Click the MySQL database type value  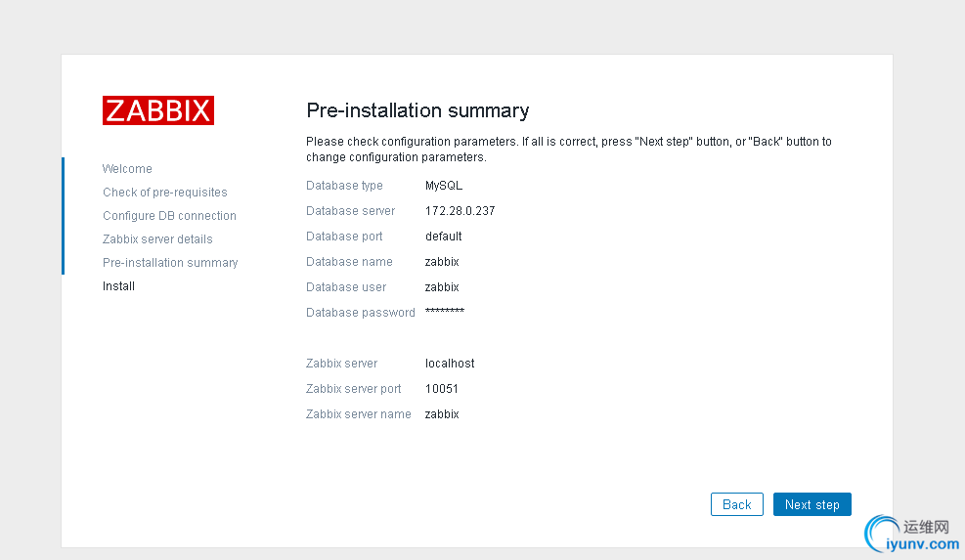[444, 186]
